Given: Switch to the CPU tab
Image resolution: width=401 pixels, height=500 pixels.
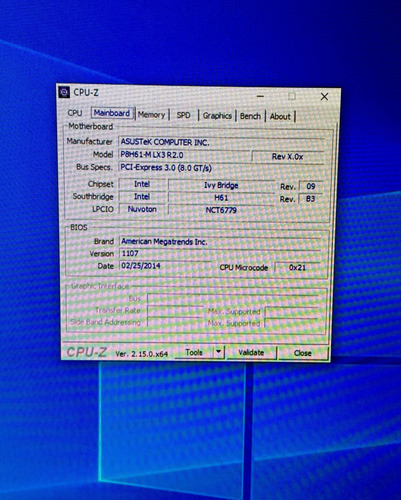Looking at the screenshot, I should coord(75,113).
